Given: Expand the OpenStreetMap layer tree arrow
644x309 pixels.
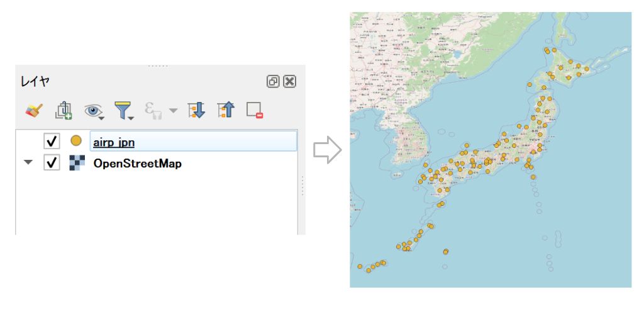Looking at the screenshot, I should (x=28, y=162).
